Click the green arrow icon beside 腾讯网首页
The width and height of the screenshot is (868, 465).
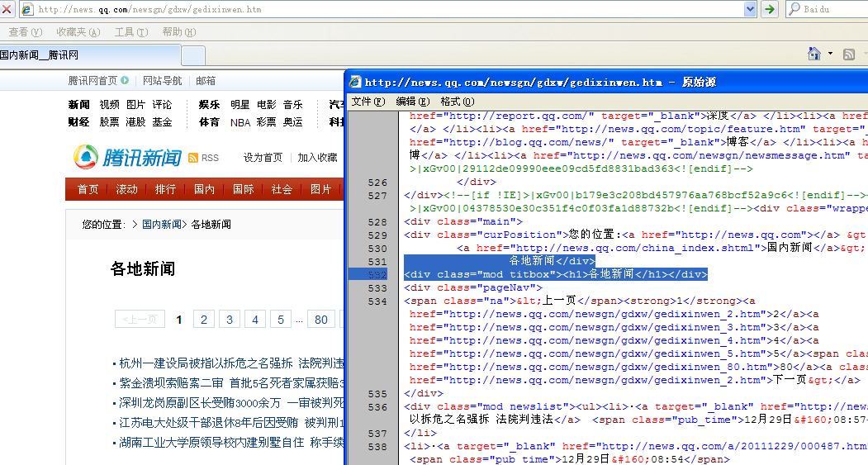(x=125, y=80)
